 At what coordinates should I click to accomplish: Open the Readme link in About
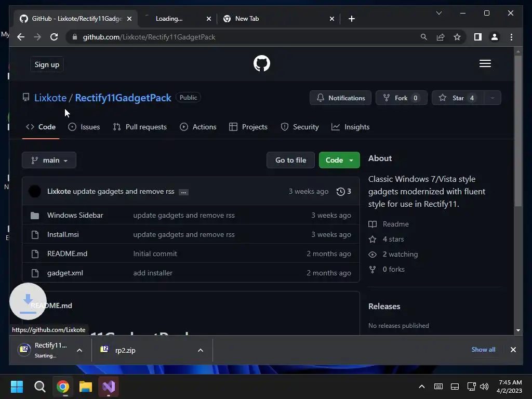click(389, 224)
